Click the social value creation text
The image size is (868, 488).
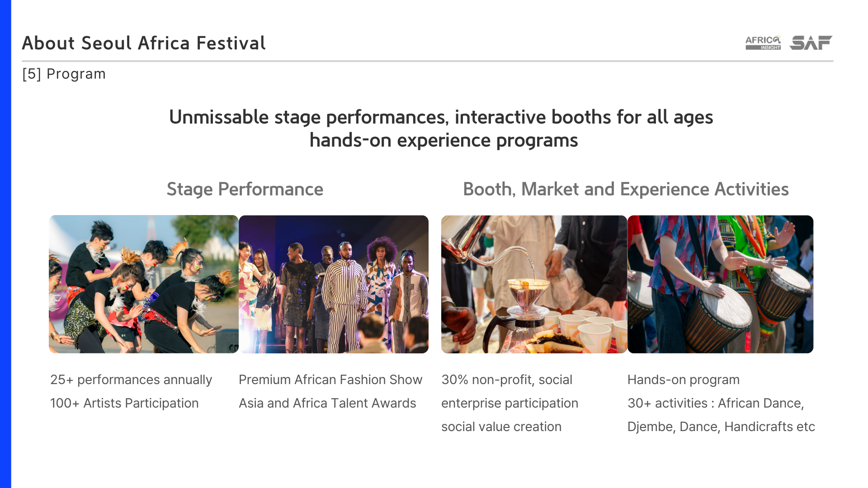coord(501,427)
